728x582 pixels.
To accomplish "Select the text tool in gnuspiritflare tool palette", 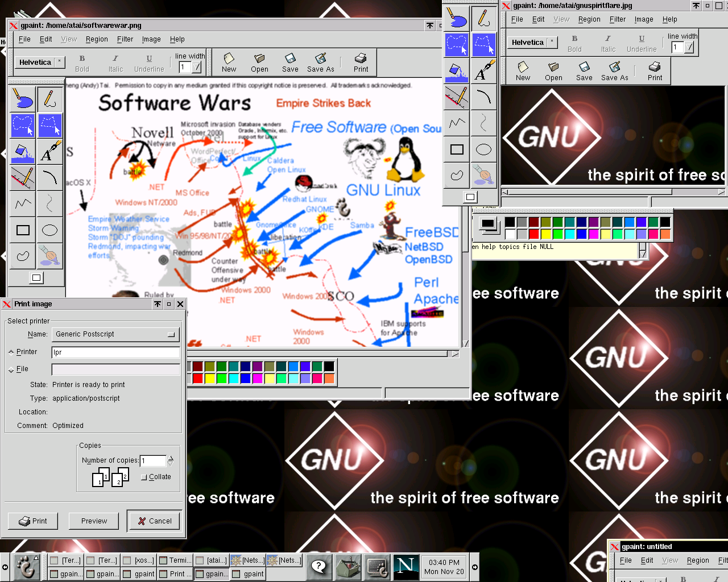I will (483, 70).
